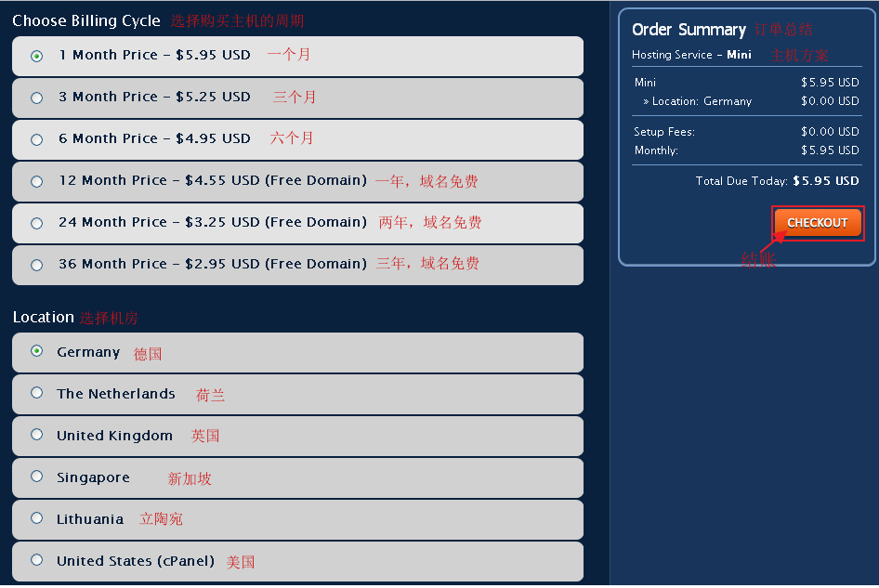The height and width of the screenshot is (588, 879).
Task: Click the Order Summary heading
Action: 689,30
